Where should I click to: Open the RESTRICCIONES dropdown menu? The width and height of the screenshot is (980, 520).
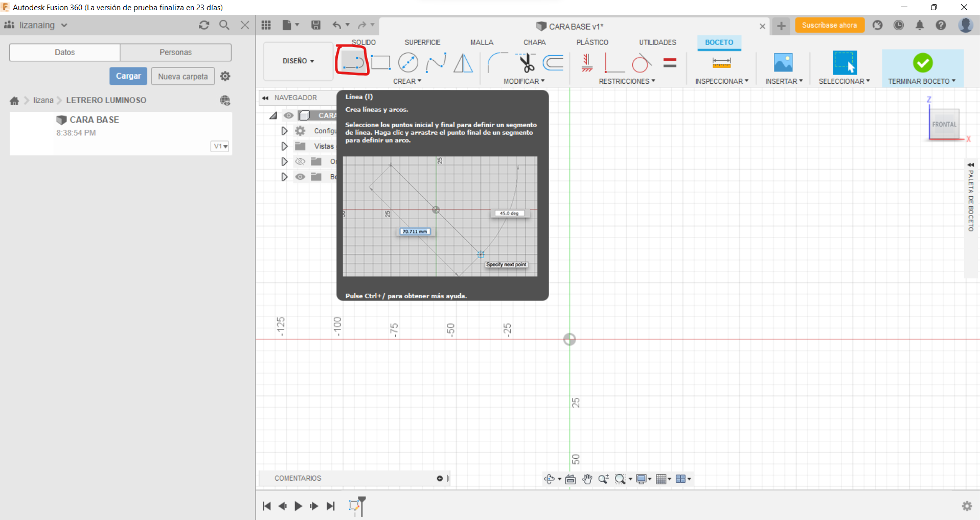tap(627, 81)
